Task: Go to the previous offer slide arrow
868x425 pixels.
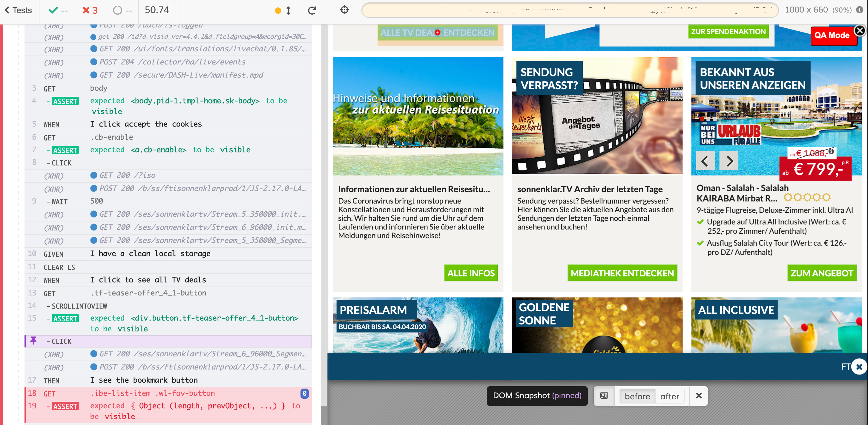Action: 705,161
